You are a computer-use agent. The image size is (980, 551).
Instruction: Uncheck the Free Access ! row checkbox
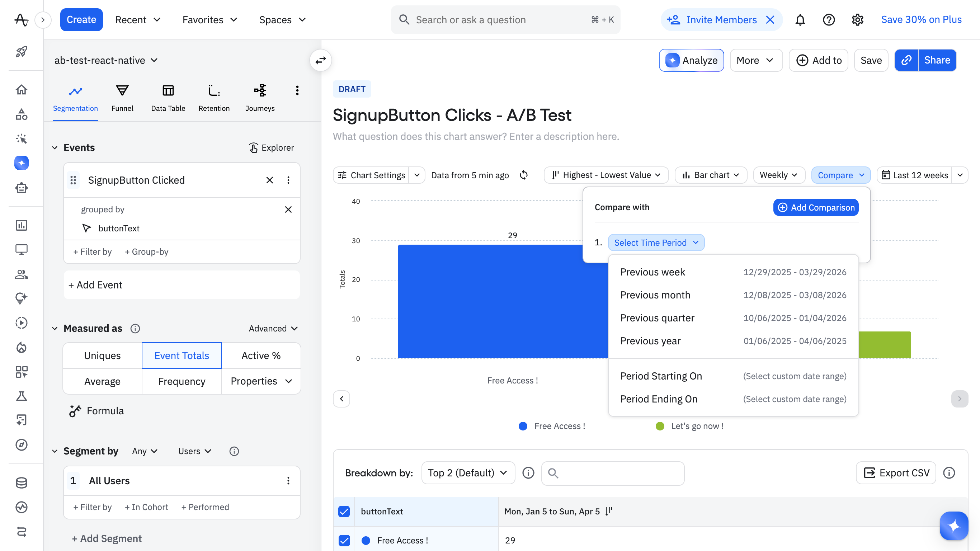344,540
